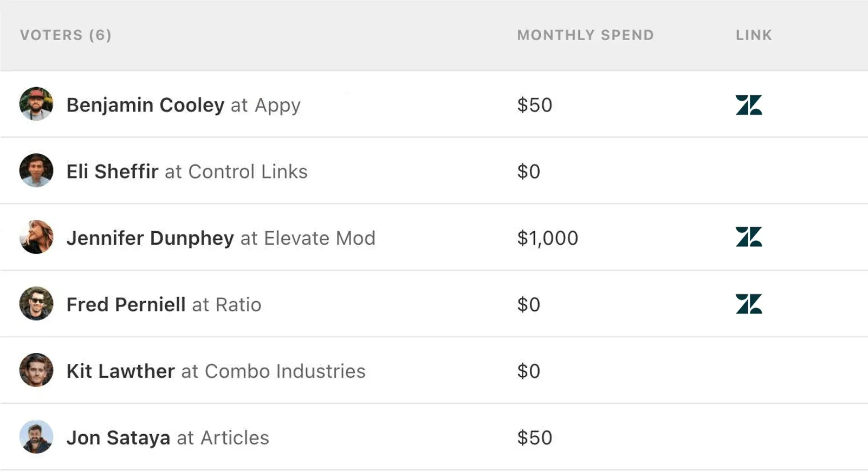This screenshot has width=868, height=471.
Task: Click Jennifer Dunphey's avatar photo
Action: pos(35,237)
